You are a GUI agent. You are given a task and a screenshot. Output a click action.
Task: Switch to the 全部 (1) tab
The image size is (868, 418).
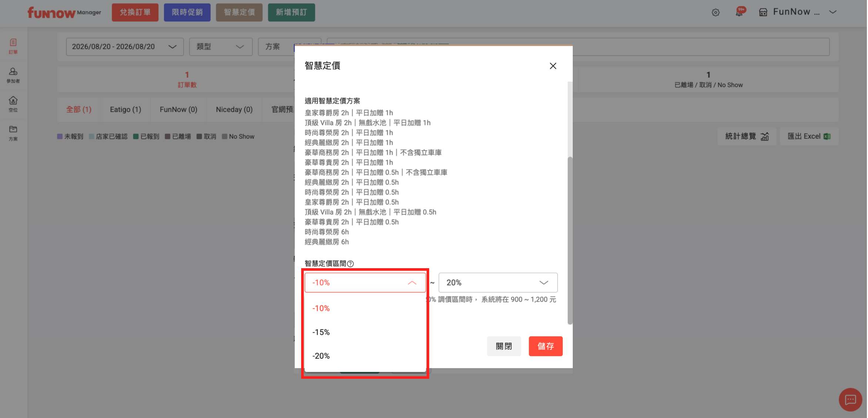point(79,109)
